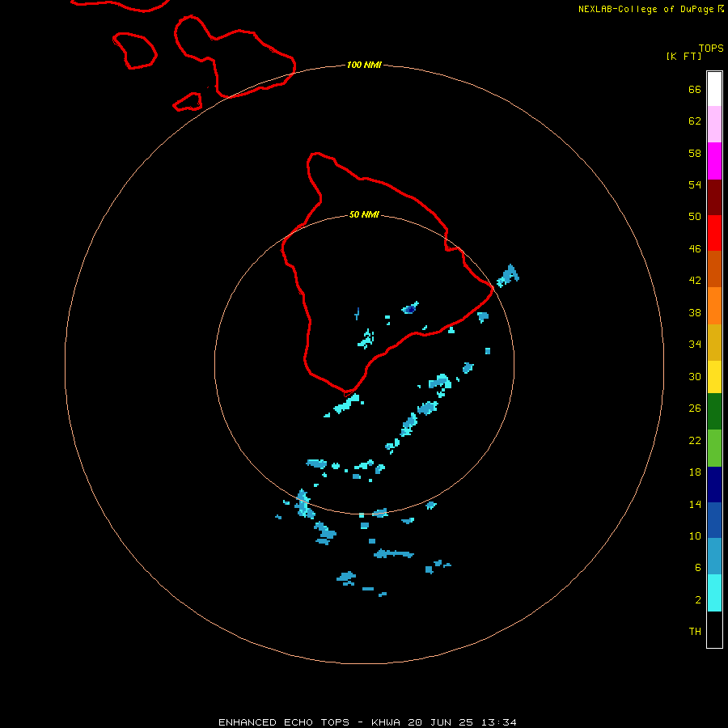
Task: Click the legend value '22'
Action: [x=695, y=441]
